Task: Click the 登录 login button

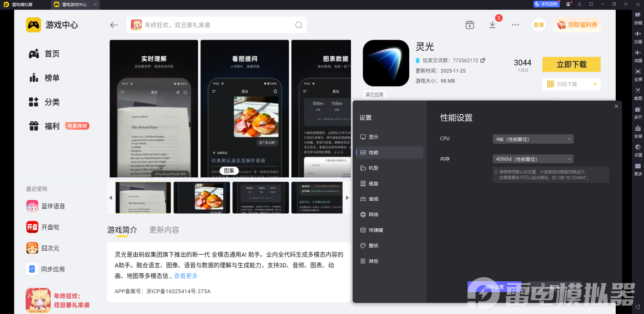Action: tap(539, 25)
